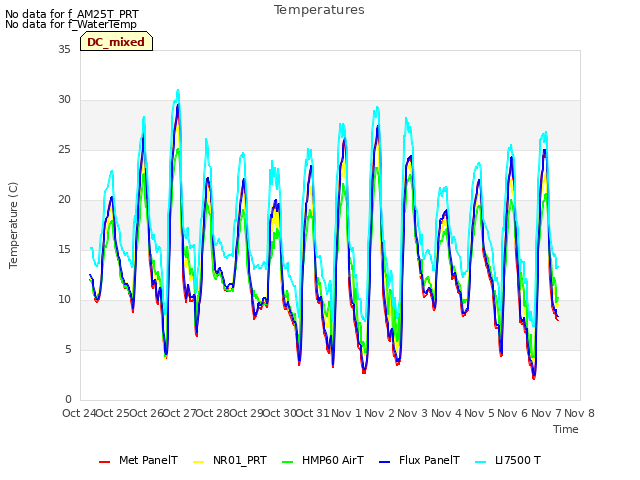This screenshot has width=640, height=480.
Task: Toggle the LI7500 T legend entry
Action: [x=509, y=460]
